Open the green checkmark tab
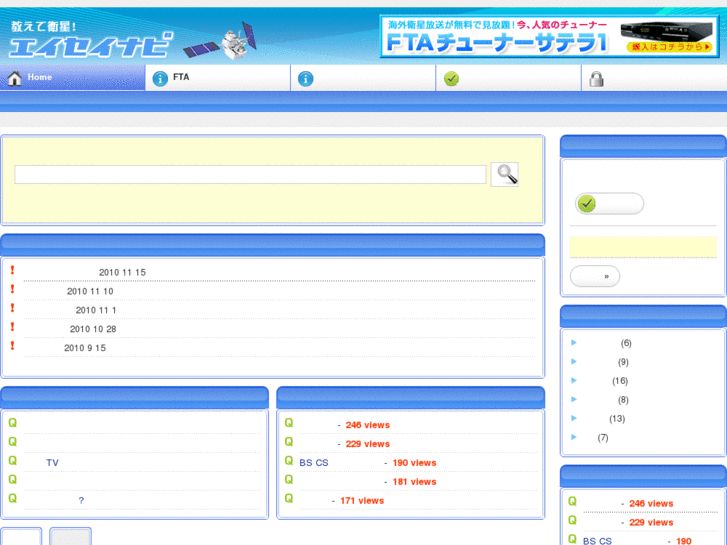Image resolution: width=727 pixels, height=545 pixels. tap(508, 77)
